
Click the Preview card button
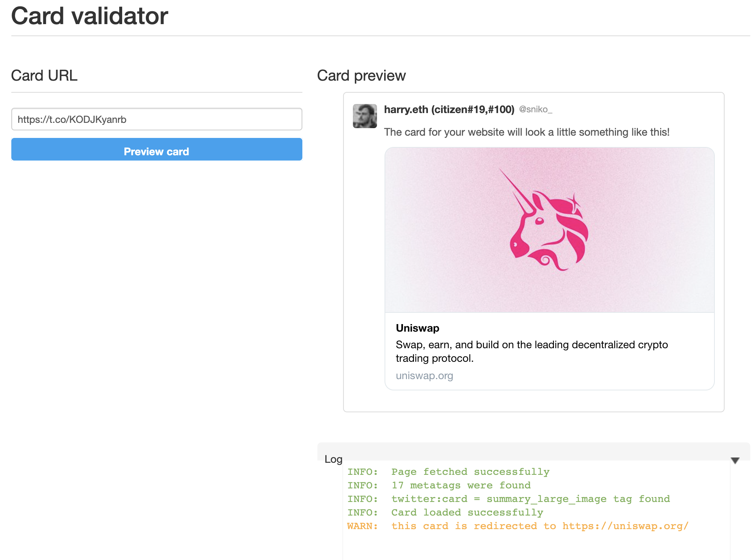click(x=156, y=149)
